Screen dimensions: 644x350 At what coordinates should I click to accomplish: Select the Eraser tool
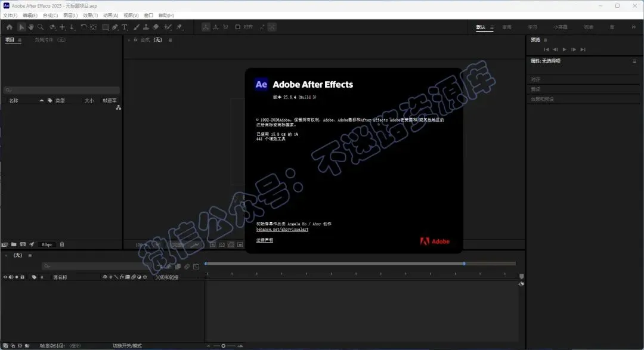[156, 27]
